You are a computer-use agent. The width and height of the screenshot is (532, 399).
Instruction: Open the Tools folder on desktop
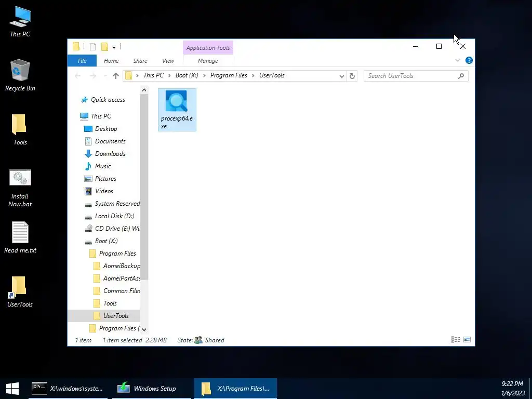pos(20,130)
